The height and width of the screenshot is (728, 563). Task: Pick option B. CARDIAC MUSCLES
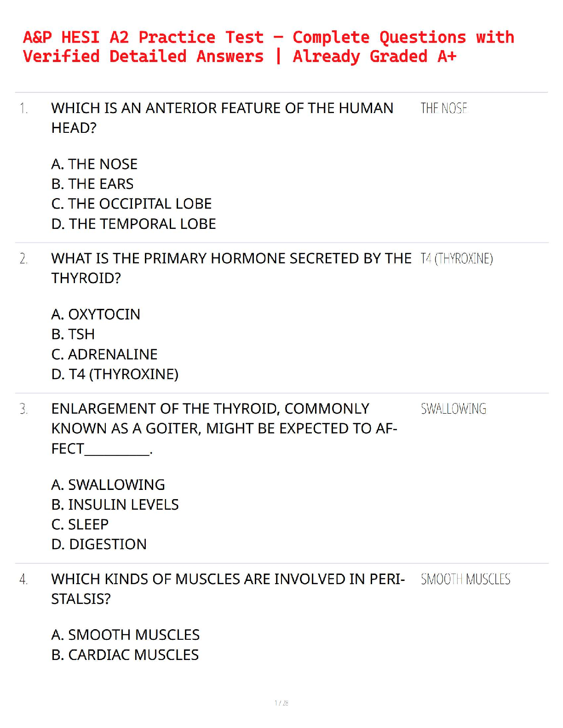(125, 655)
